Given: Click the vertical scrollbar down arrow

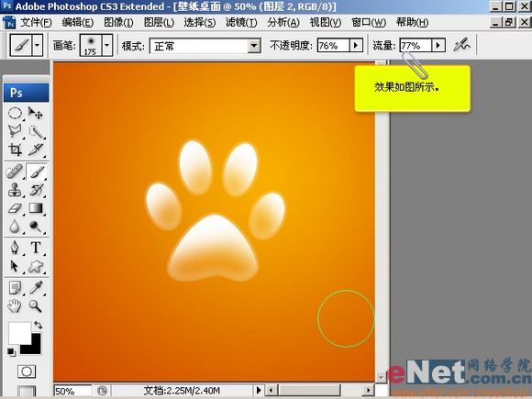Looking at the screenshot, I should (381, 377).
